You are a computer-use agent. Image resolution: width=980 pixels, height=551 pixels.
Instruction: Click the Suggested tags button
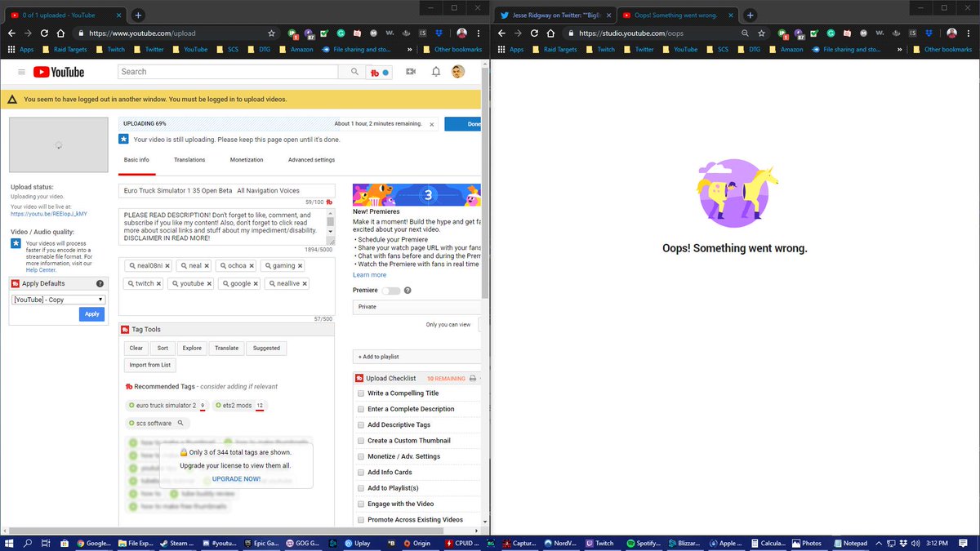click(266, 348)
